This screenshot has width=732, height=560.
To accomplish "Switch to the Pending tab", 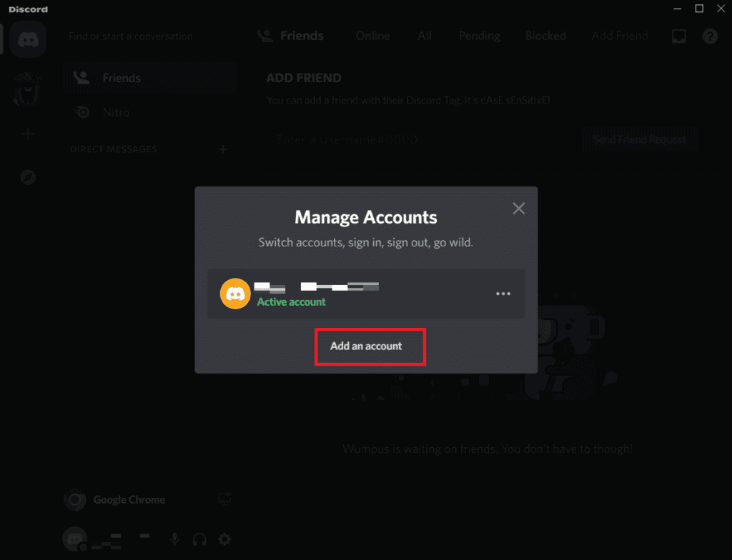I will tap(479, 36).
